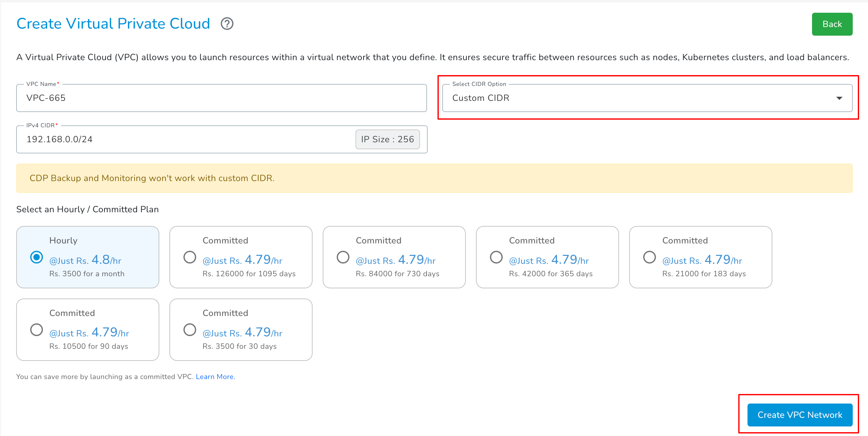
Task: Click the Hourly plan card
Action: coord(87,257)
